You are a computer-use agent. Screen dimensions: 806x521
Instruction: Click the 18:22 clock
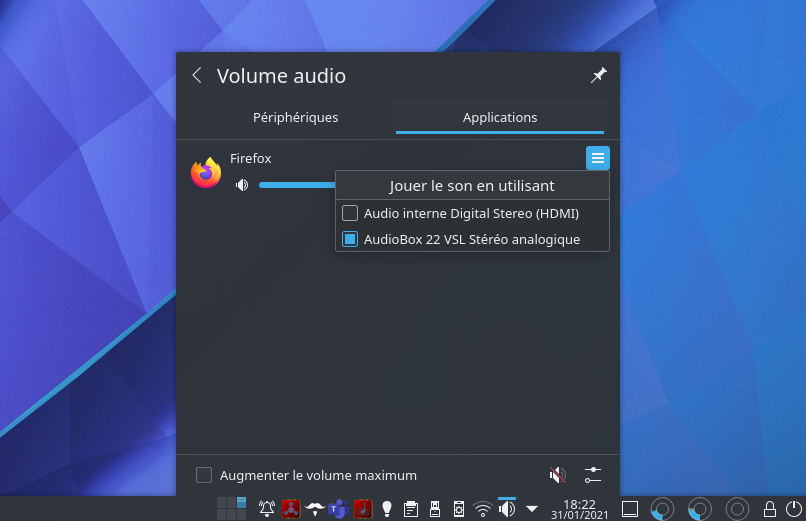[579, 504]
